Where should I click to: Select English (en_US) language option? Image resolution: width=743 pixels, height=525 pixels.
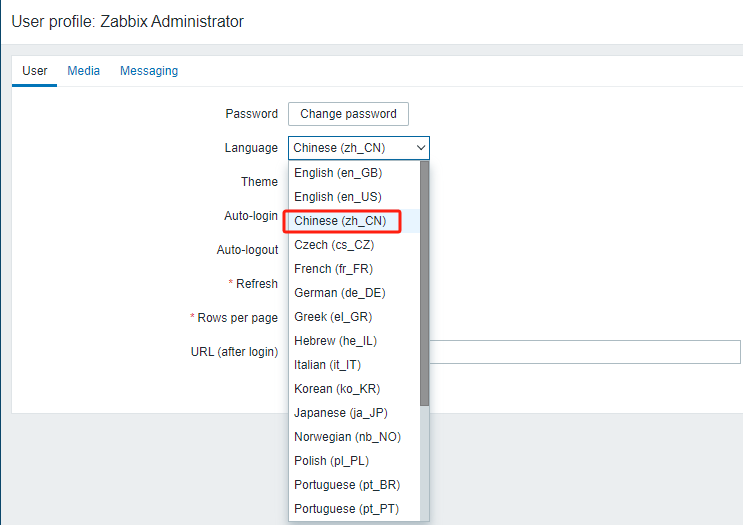(x=338, y=197)
